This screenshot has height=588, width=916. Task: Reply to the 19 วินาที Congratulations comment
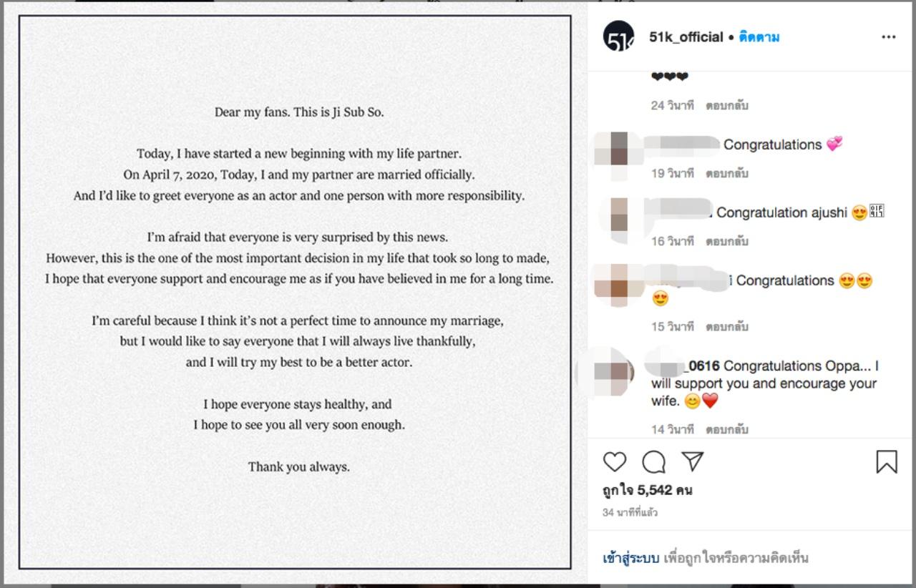click(726, 174)
